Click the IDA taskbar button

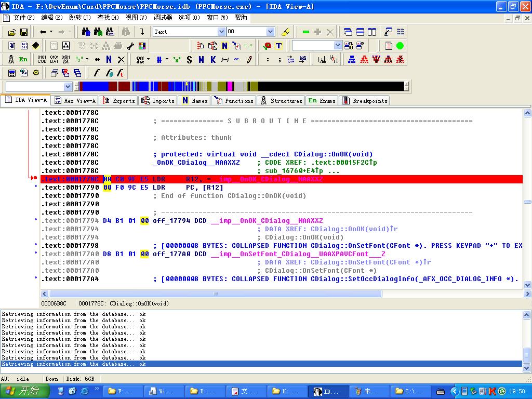328,391
